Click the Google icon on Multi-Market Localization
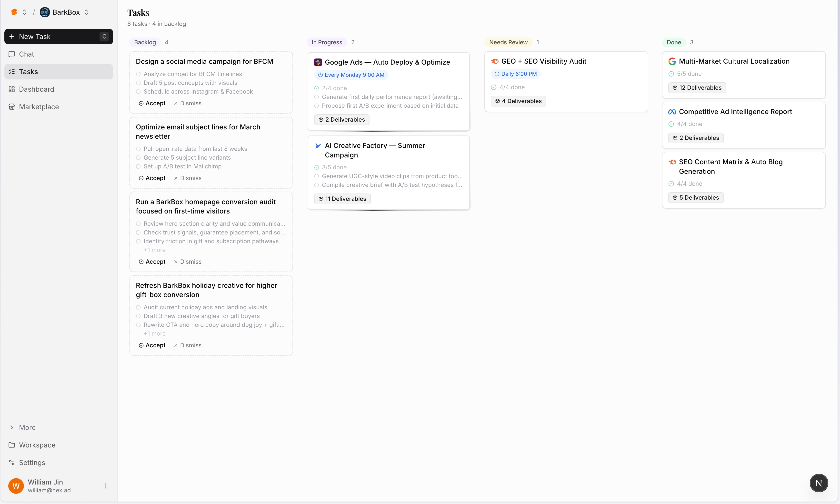 pos(672,61)
